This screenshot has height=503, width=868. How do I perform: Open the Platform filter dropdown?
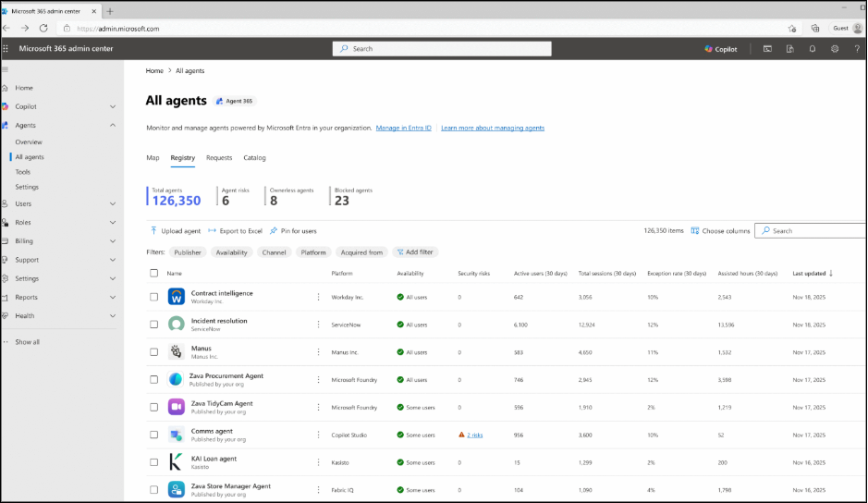tap(313, 252)
